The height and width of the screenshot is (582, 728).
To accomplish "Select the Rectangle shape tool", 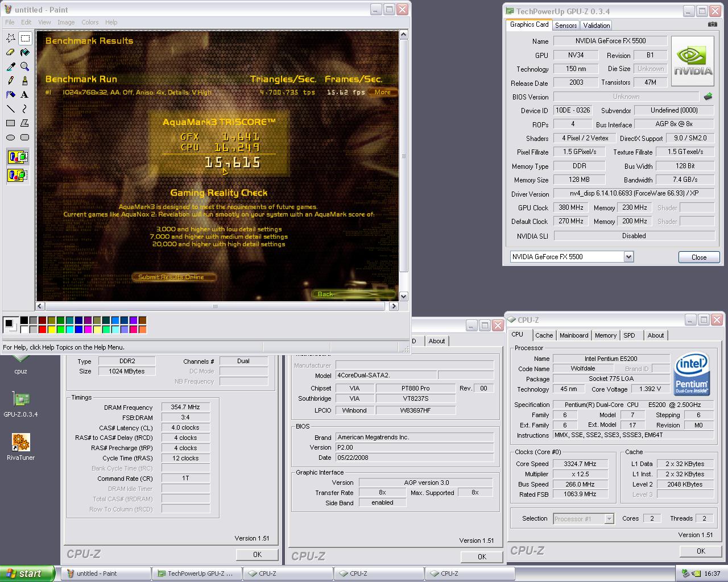I will point(11,123).
